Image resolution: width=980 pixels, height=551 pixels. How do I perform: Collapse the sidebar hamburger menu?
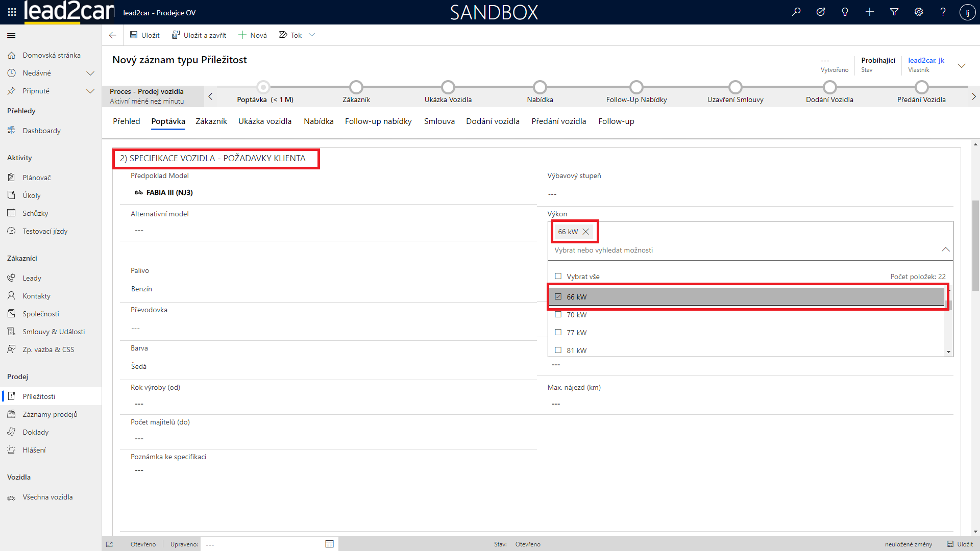click(x=11, y=35)
